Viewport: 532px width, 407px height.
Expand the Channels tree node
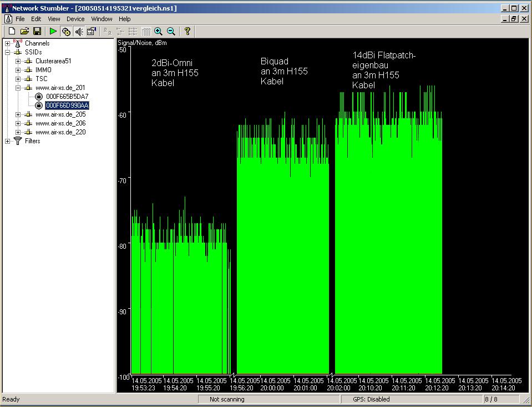8,43
